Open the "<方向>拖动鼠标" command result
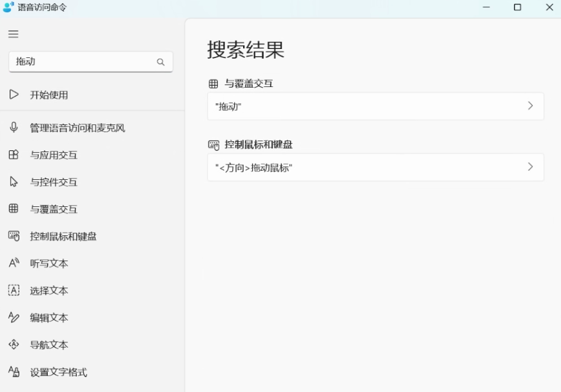The image size is (561, 392). coord(376,167)
